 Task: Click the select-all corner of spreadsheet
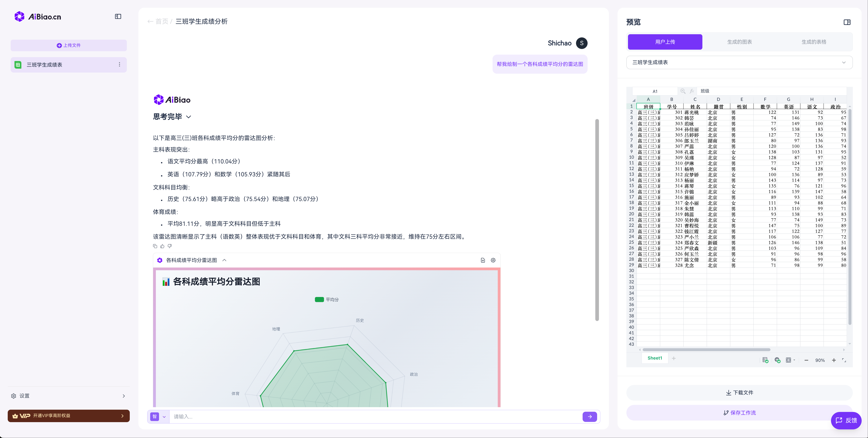[x=631, y=99]
